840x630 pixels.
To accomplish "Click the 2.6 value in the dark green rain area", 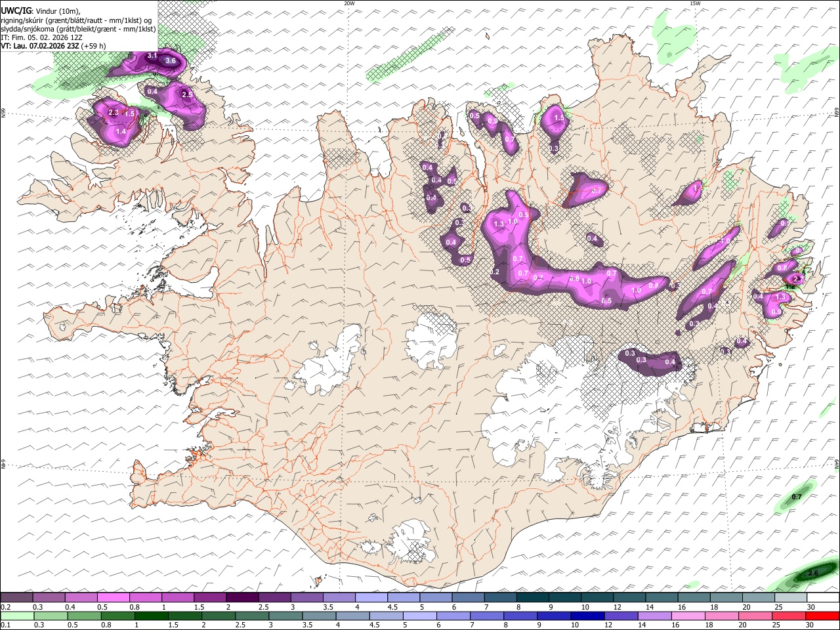I will coord(813,574).
